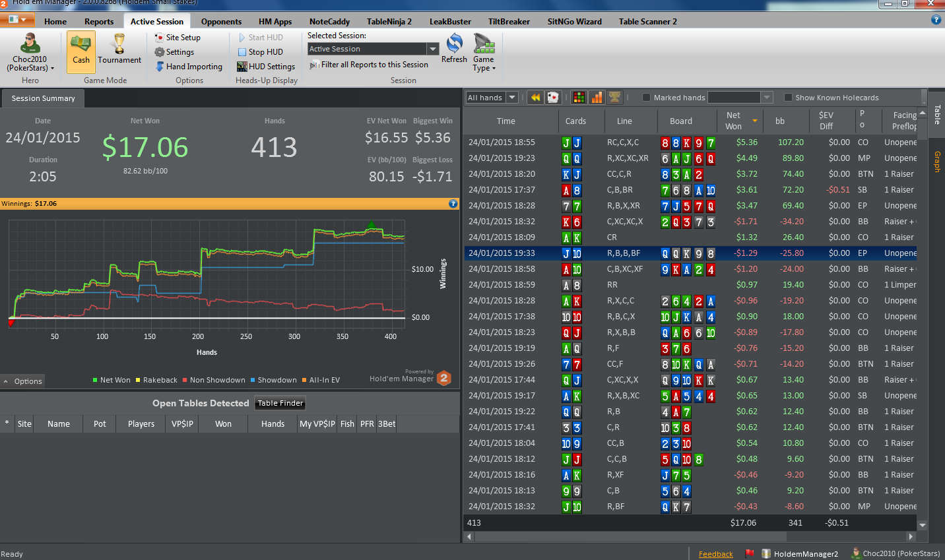Select the highlighted hand at 24/01/2015 19:33

click(691, 253)
